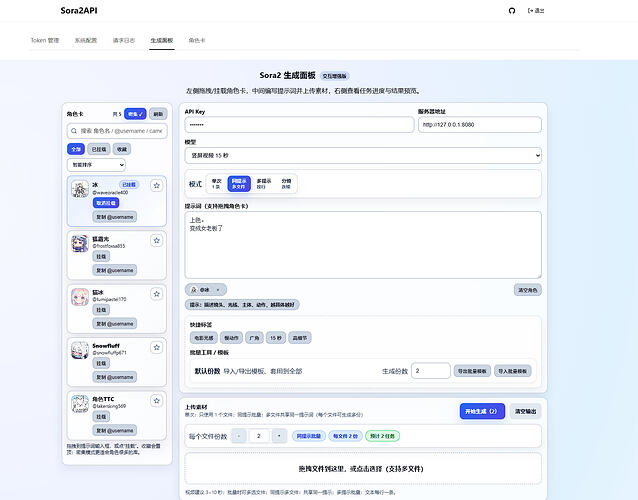This screenshot has width=638, height=500.
Task: Star the @frostfoxsa855 character card
Action: (157, 240)
